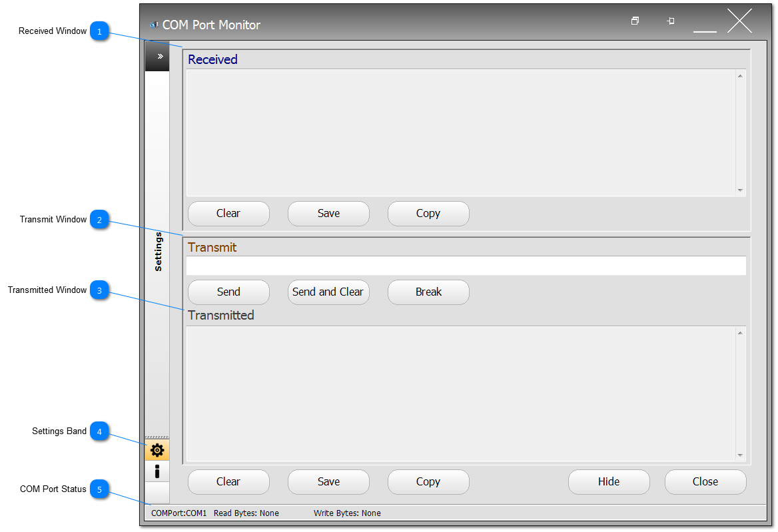Copy the Transmitted window text

click(428, 481)
